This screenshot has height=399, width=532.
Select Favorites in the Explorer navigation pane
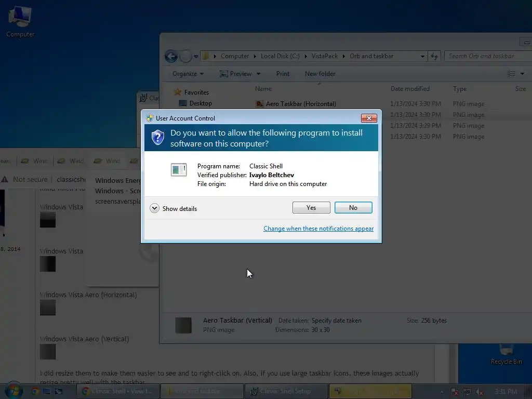tap(191, 92)
